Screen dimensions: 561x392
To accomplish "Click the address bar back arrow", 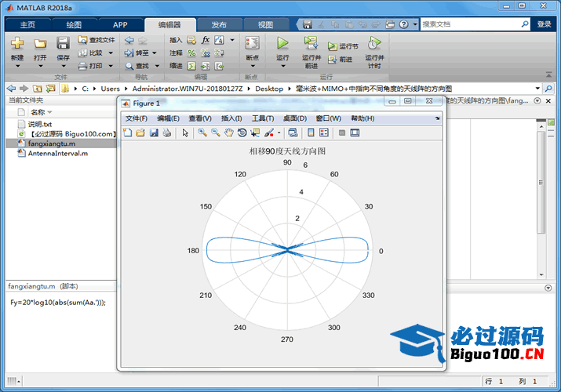I will point(11,89).
